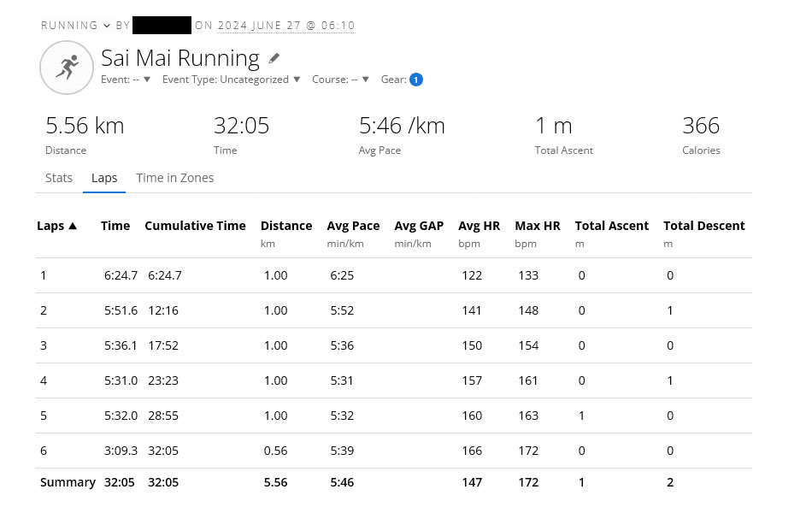
Task: Sort by the Time column header
Action: [115, 226]
